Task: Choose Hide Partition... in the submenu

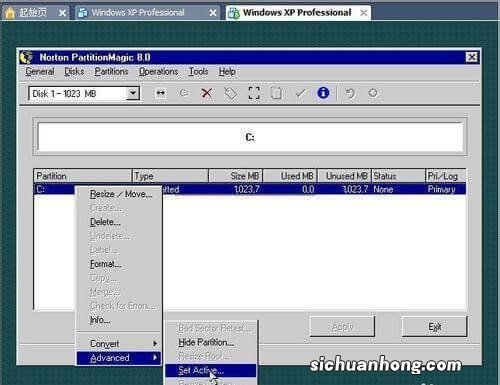Action: point(211,342)
